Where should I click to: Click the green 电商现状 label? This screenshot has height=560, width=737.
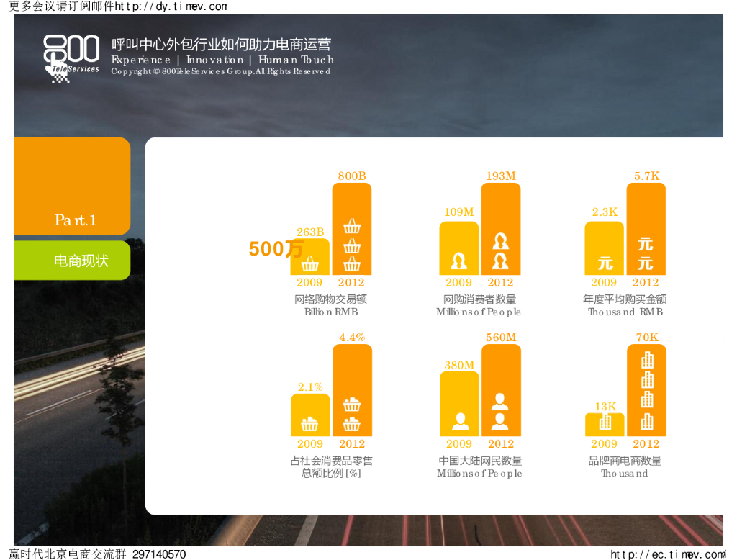(x=72, y=261)
